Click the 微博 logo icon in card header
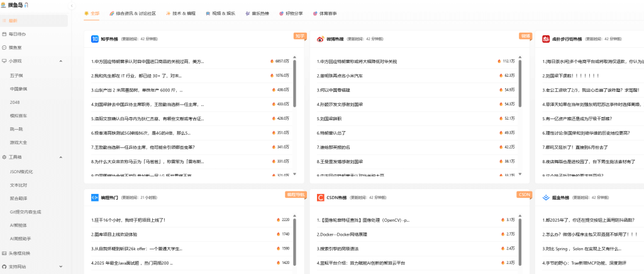644x274 pixels. point(320,38)
